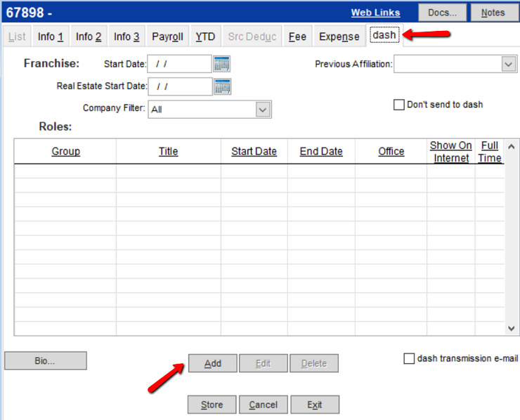Check the Don't send to dash box
520x420 pixels.
[x=398, y=105]
